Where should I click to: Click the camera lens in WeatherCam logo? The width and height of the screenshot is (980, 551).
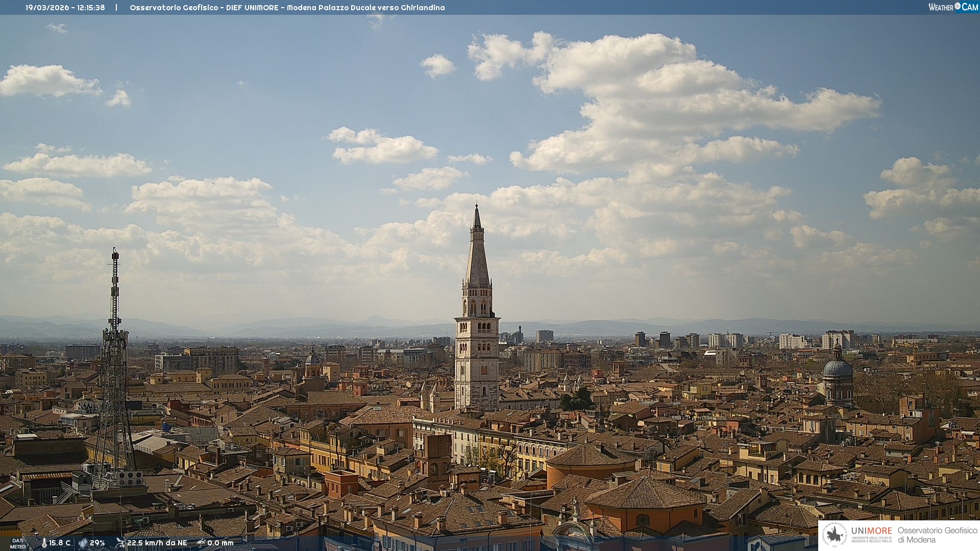tap(958, 6)
